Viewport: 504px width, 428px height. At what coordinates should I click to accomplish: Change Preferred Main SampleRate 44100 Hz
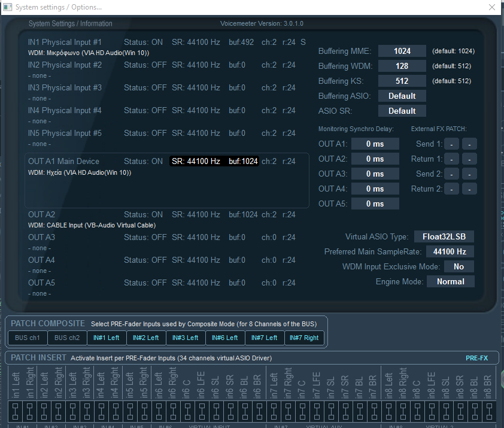coord(450,251)
